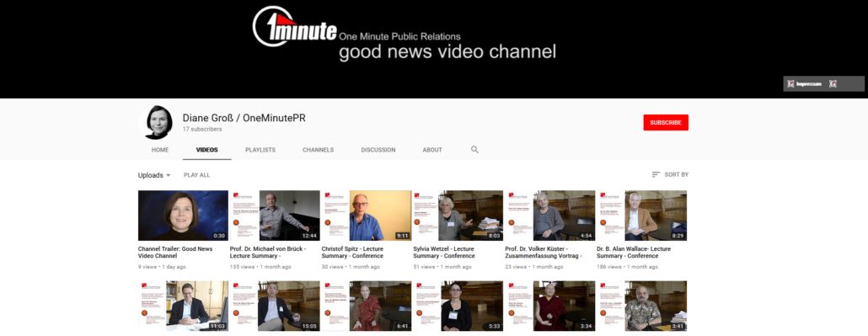Screen dimensions: 868x336
Task: Click the channel name Diane Groß / OneMinutePR
Action: coord(244,118)
